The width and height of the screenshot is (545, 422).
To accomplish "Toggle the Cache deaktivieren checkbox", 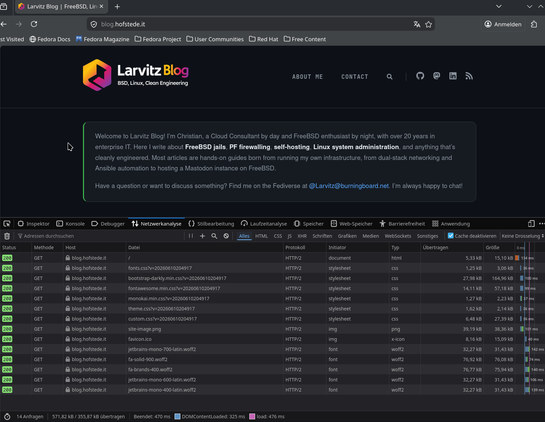I will pos(450,236).
